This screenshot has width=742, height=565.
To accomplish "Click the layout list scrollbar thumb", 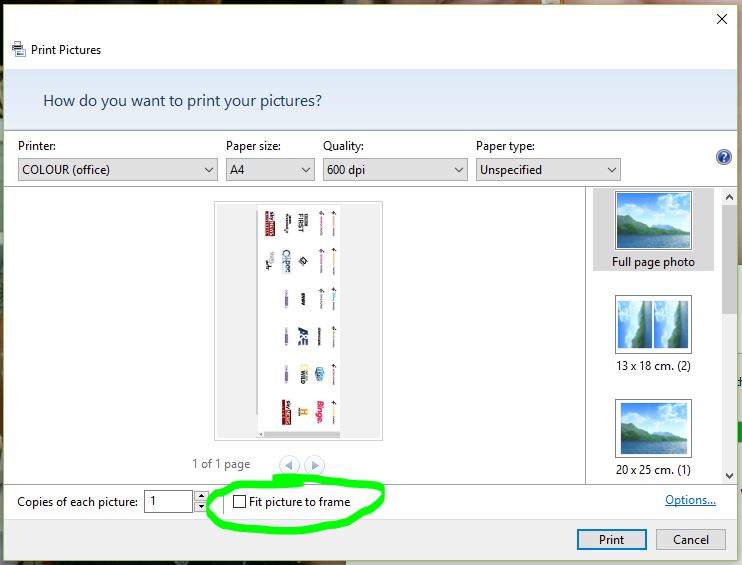I will pyautogui.click(x=729, y=260).
